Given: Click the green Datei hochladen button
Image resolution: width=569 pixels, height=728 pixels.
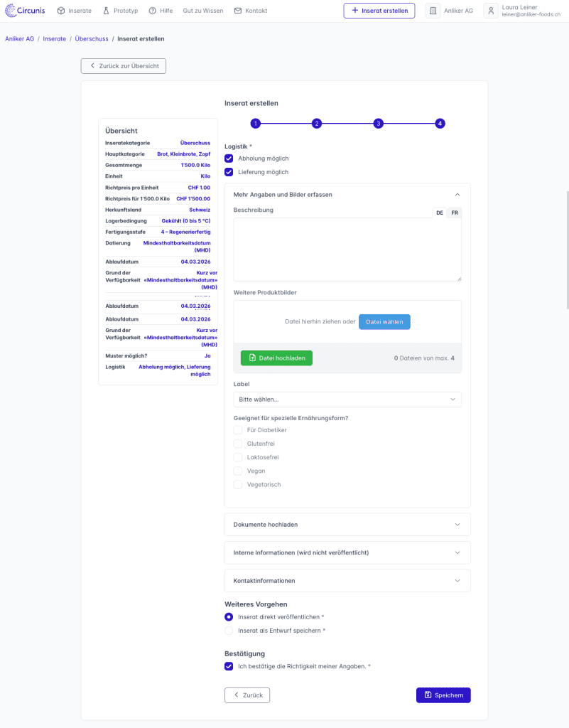Looking at the screenshot, I should coord(276,358).
